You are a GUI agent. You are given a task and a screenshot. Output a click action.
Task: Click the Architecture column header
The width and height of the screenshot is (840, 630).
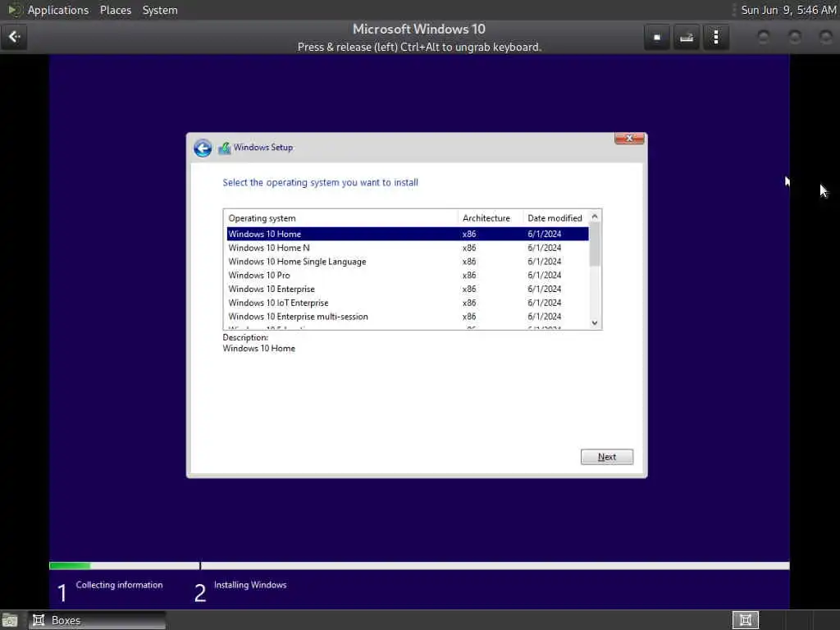tap(490, 218)
